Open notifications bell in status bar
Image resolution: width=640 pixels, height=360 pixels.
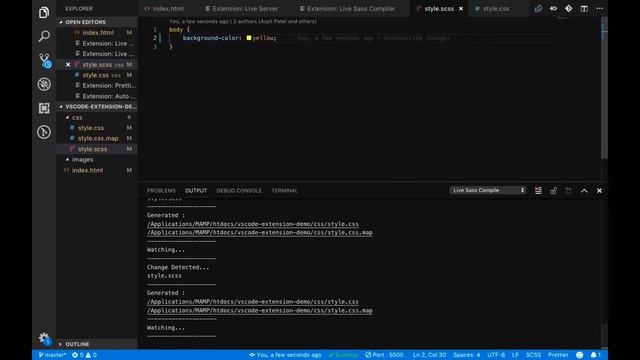point(596,355)
